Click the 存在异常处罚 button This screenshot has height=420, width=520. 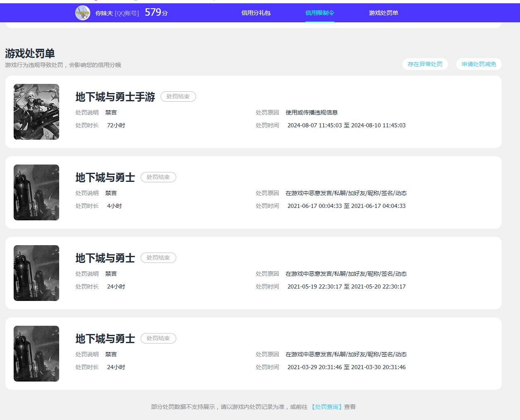coord(425,64)
